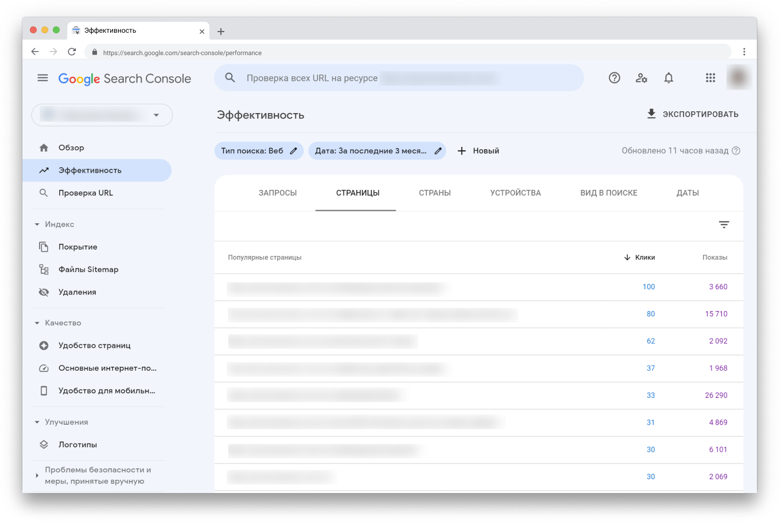Collapse the Индекс section in the sidebar

[37, 224]
